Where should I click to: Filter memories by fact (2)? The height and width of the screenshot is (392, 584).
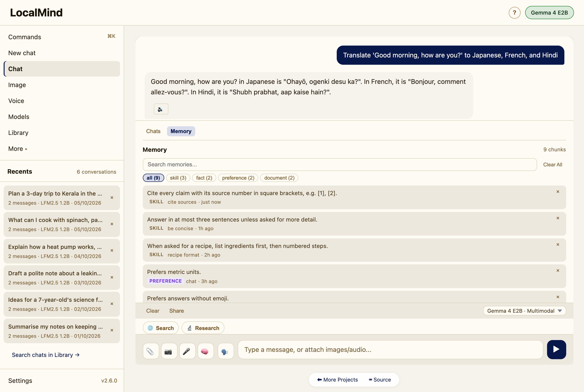(204, 178)
